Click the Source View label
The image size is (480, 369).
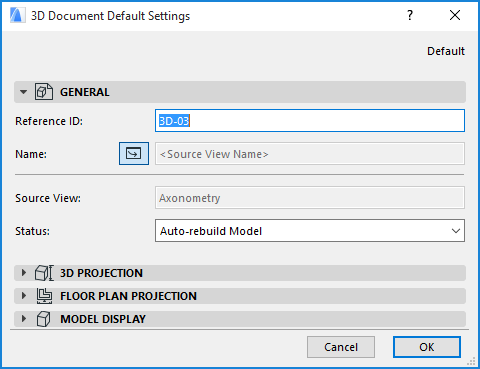48,198
